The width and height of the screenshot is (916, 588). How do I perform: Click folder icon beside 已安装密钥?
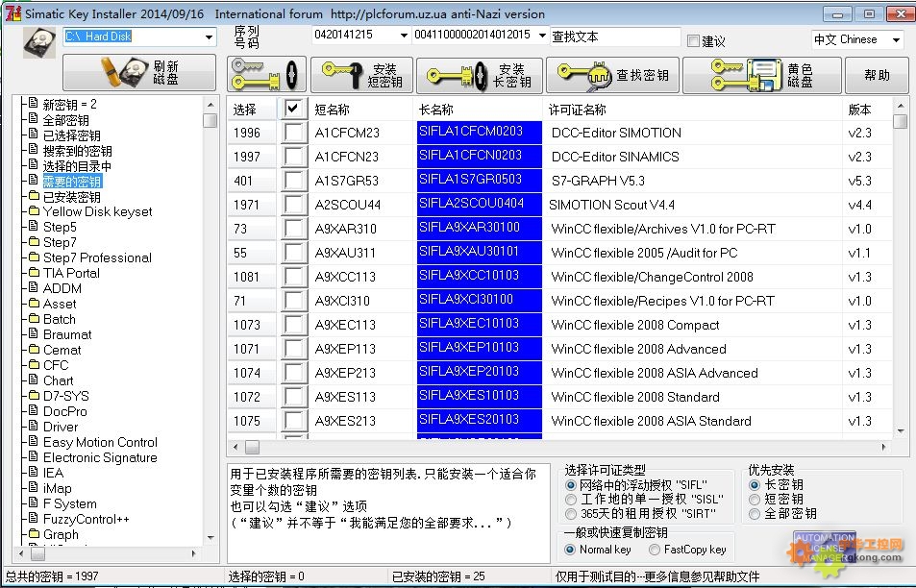(34, 196)
